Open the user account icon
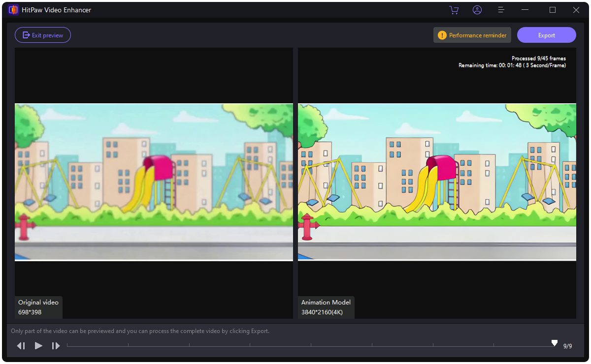This screenshot has width=591, height=364. 477,10
